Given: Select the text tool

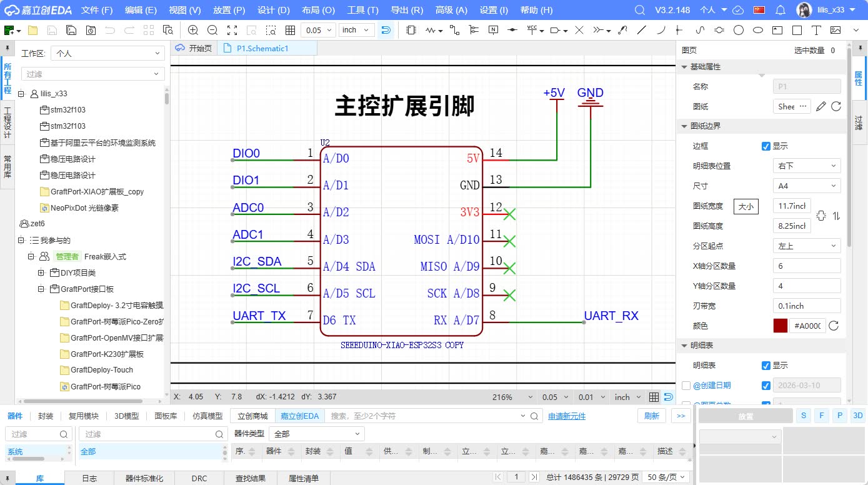Looking at the screenshot, I should click(816, 30).
